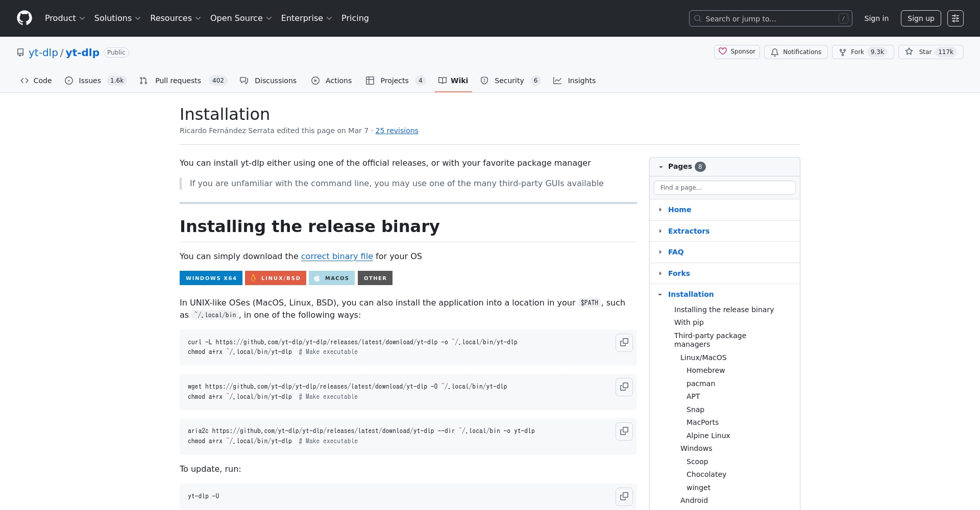Open the 25 revisions link
The height and width of the screenshot is (510, 980).
[397, 131]
